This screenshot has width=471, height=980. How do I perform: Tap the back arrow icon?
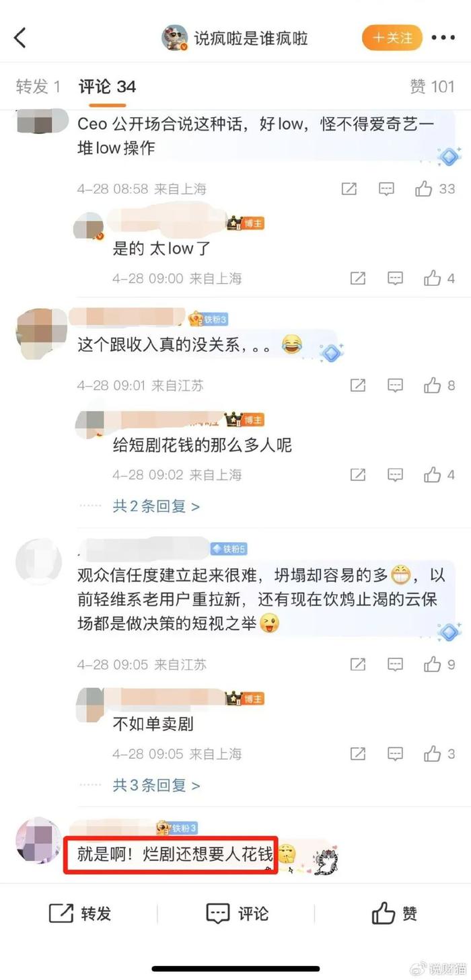[20, 38]
